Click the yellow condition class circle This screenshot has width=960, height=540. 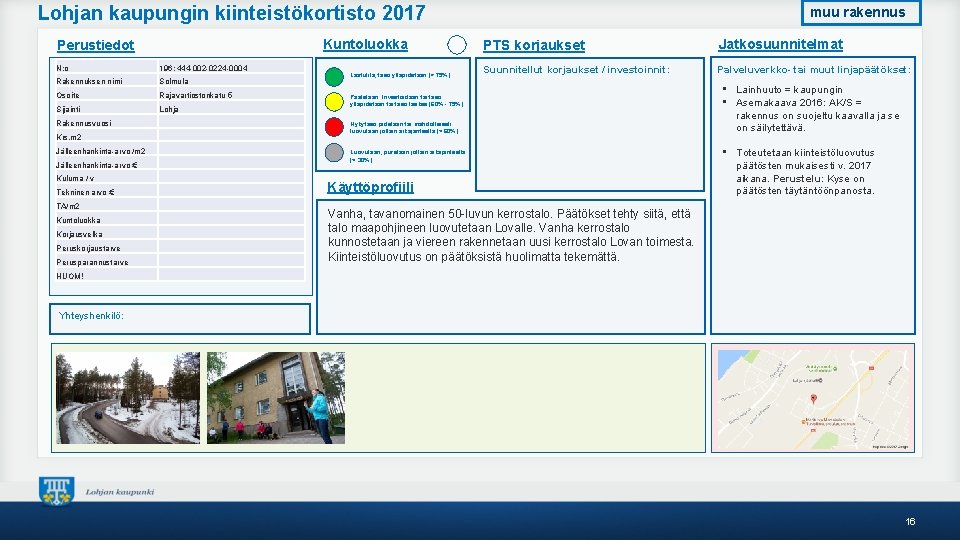pyautogui.click(x=334, y=101)
